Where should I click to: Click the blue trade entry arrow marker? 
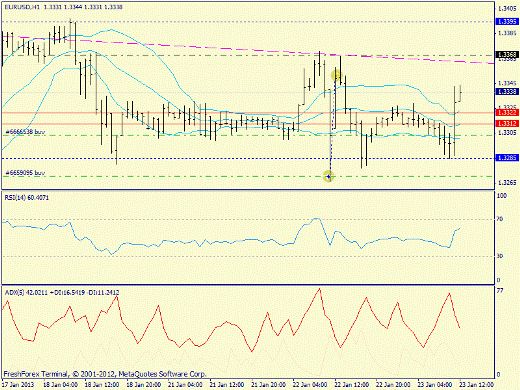329,176
